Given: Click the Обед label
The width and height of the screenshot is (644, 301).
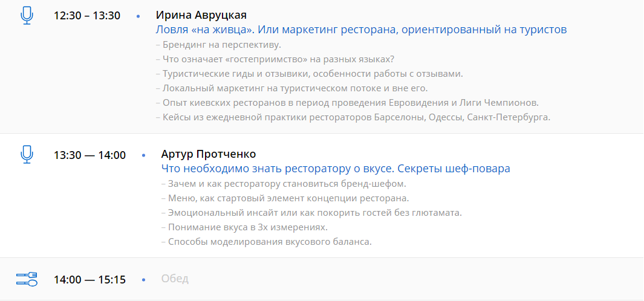Looking at the screenshot, I should [175, 279].
